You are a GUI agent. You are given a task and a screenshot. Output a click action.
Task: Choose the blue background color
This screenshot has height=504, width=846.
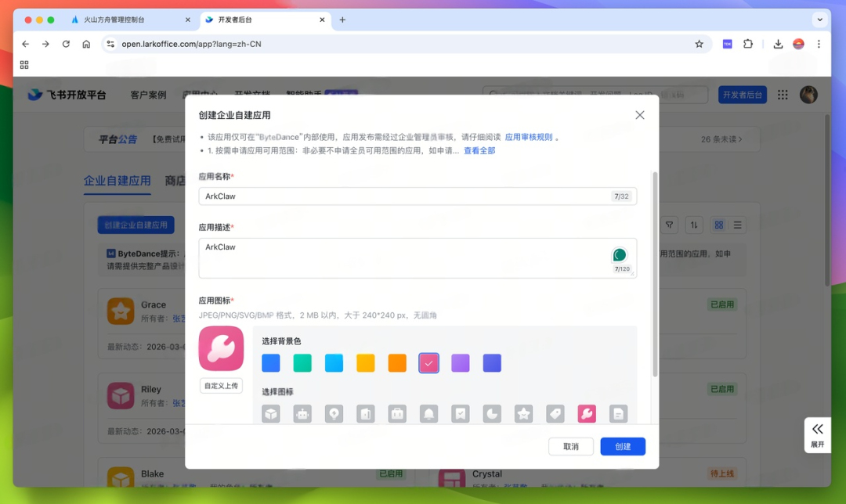click(271, 363)
